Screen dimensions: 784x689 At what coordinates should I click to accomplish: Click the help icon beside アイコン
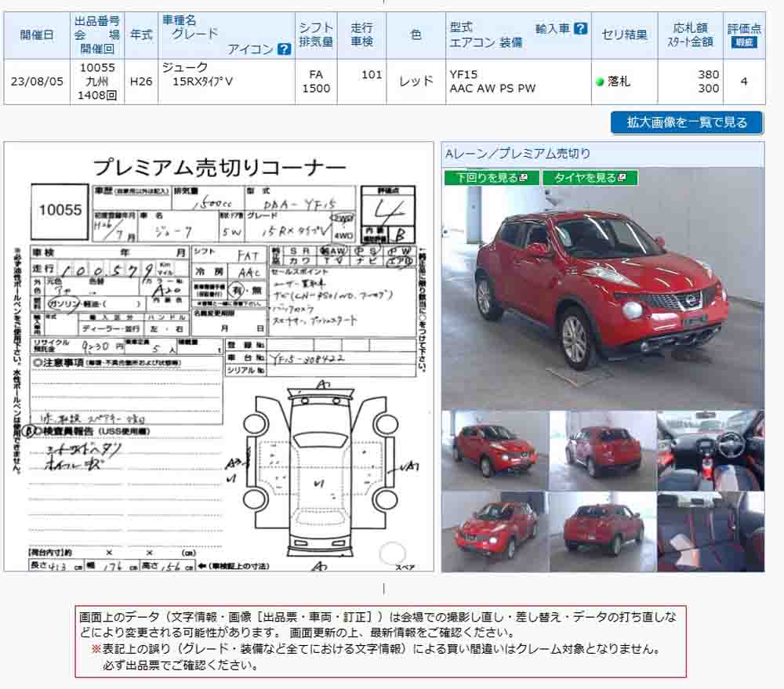284,49
